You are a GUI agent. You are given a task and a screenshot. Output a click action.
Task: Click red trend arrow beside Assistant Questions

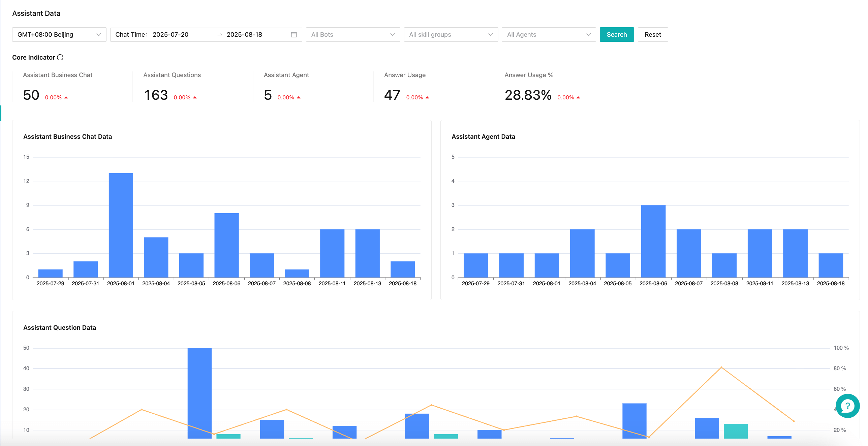195,98
